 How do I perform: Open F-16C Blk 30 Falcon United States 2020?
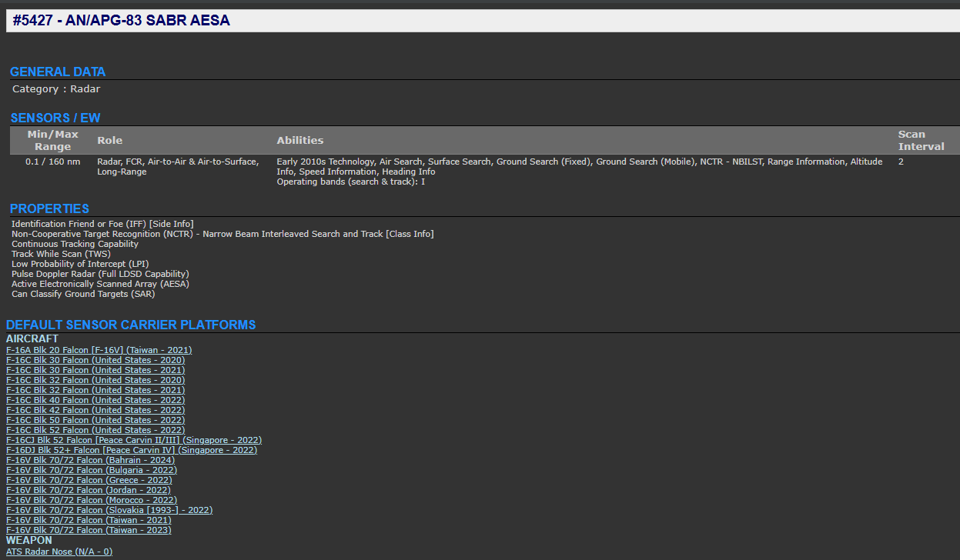95,360
